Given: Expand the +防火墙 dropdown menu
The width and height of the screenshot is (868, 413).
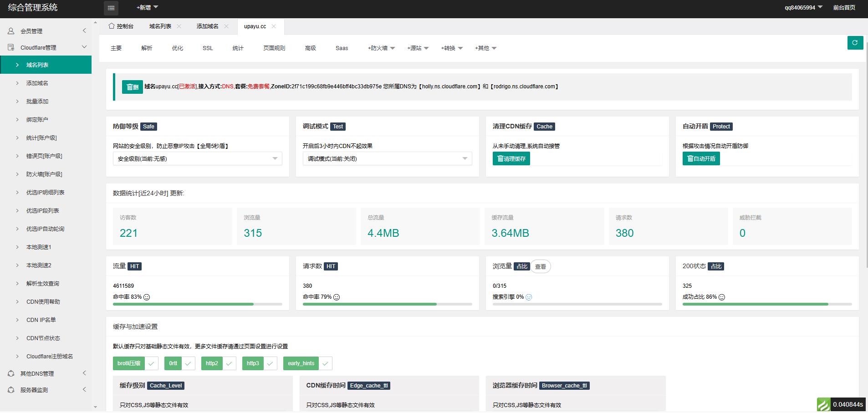Looking at the screenshot, I should [381, 48].
